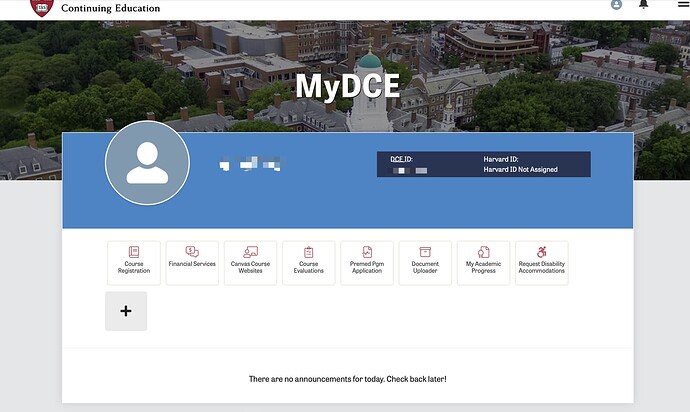Open the user account icon in header
This screenshot has width=690, height=412.
coord(616,5)
